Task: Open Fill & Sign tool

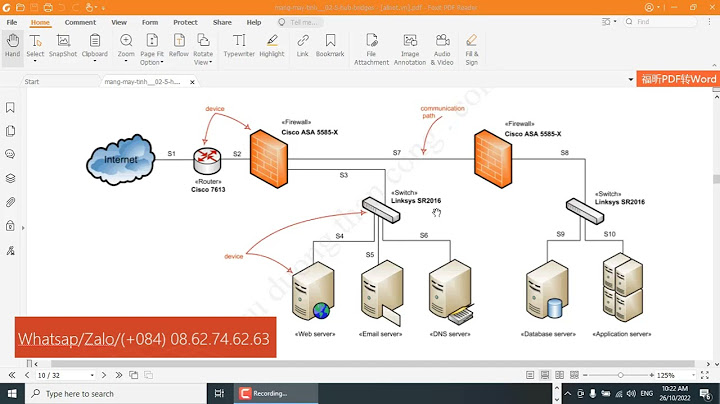Action: pos(472,50)
